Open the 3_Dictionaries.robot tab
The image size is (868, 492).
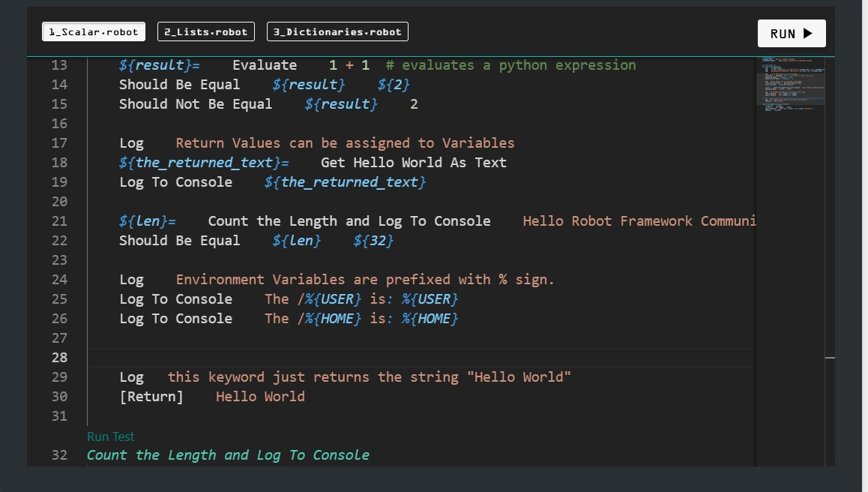tap(337, 31)
